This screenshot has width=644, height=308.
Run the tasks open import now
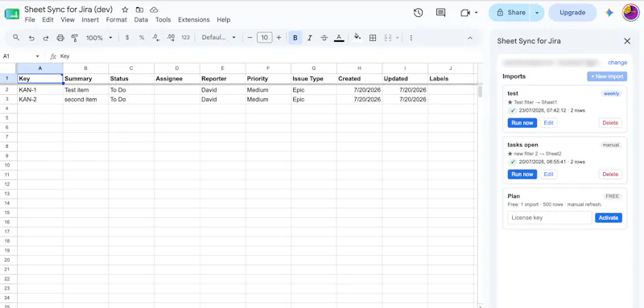(x=522, y=175)
